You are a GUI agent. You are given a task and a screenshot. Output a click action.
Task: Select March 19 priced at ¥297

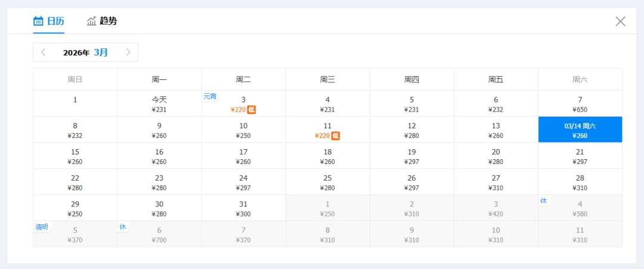pos(411,156)
